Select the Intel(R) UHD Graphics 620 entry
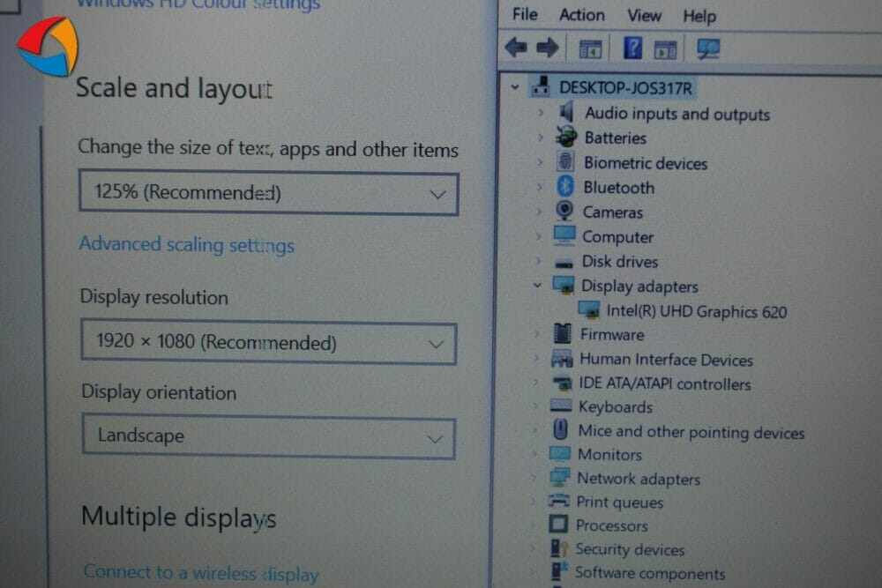This screenshot has width=882, height=588. tap(697, 311)
